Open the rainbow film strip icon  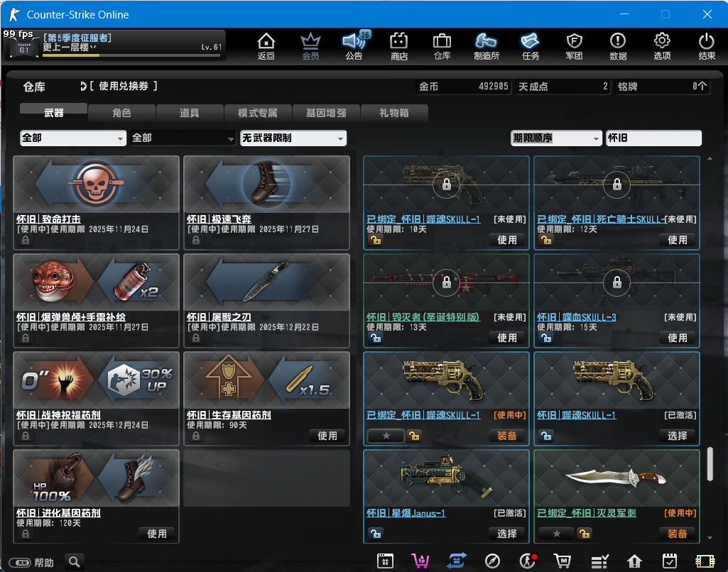(x=705, y=561)
